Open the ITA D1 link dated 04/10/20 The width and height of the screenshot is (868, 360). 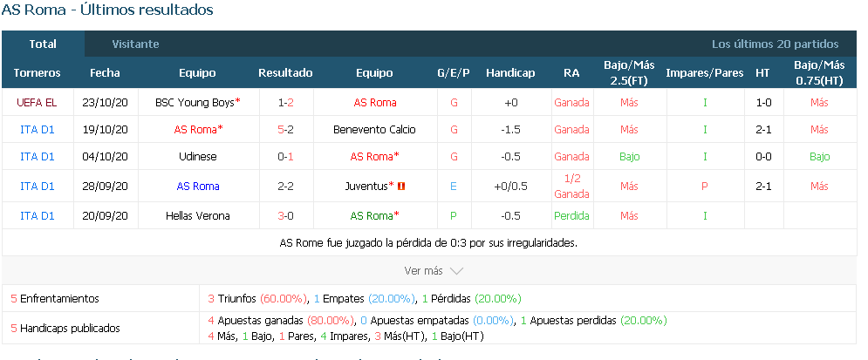click(38, 157)
